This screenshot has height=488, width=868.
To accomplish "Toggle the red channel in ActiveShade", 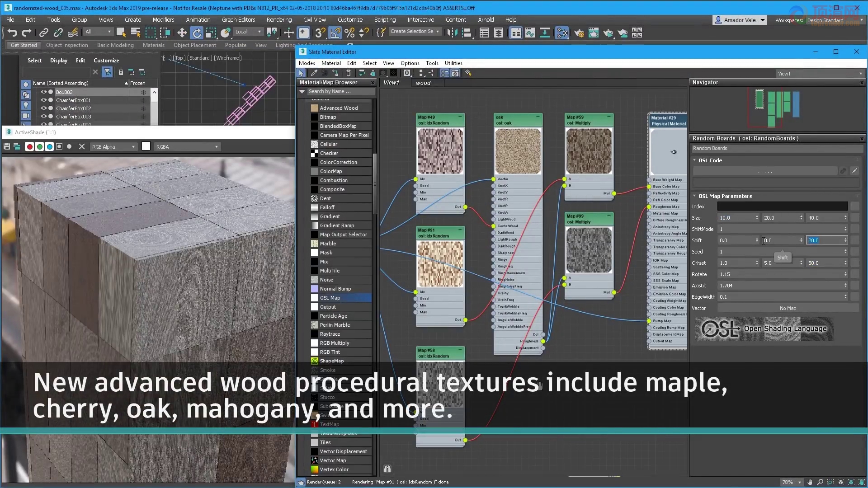I will coord(29,146).
